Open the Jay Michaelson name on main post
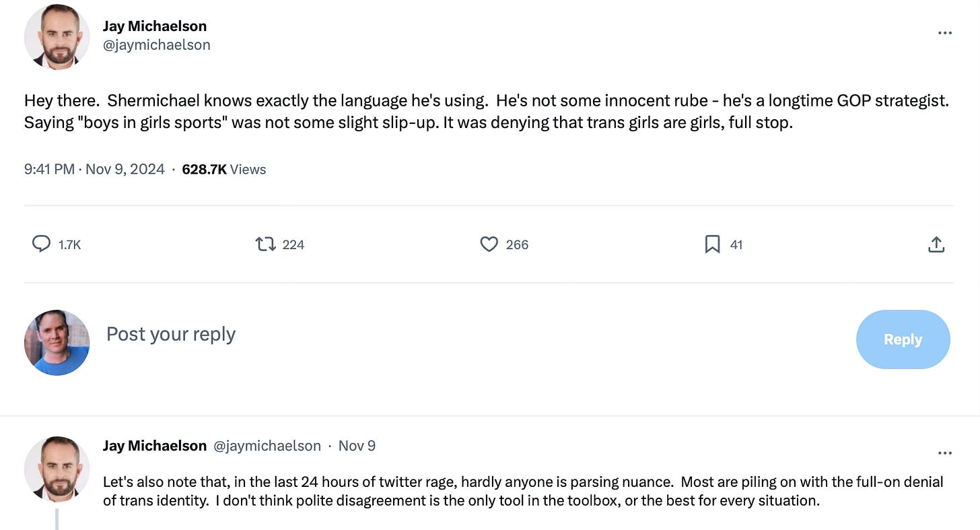The height and width of the screenshot is (530, 980). (x=154, y=26)
